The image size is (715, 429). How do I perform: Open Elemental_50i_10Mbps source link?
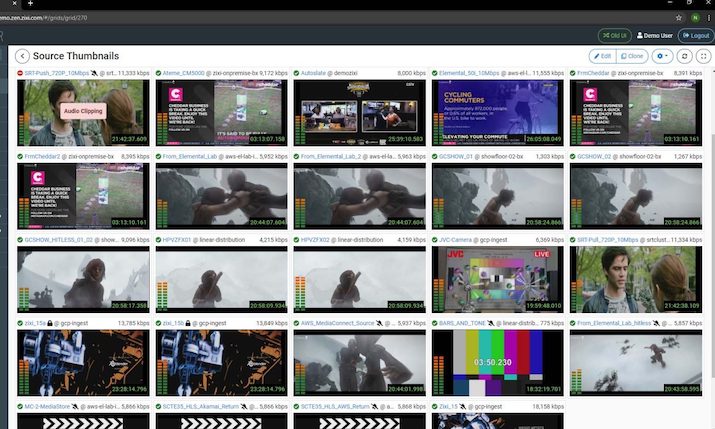pyautogui.click(x=469, y=73)
